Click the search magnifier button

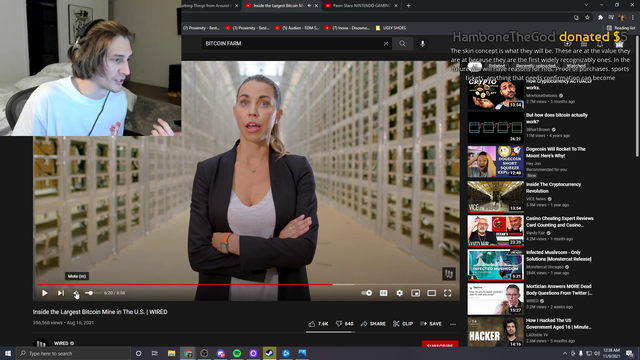click(x=402, y=44)
